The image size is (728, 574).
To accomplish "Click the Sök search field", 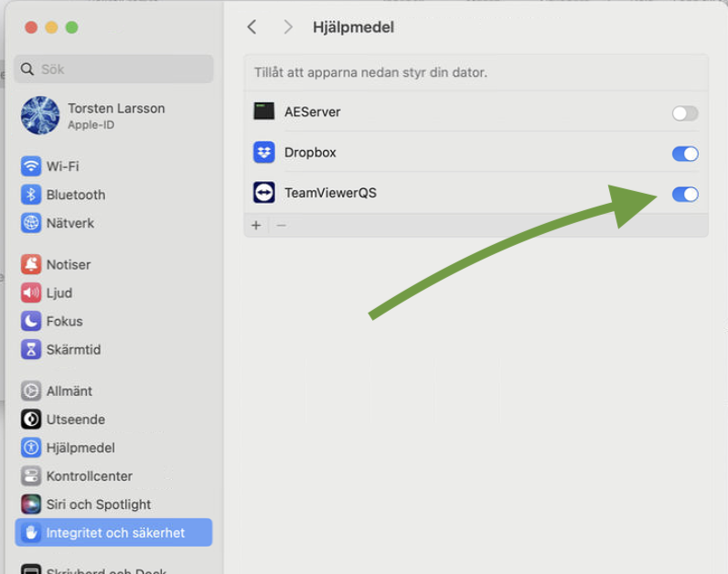I will 113,69.
